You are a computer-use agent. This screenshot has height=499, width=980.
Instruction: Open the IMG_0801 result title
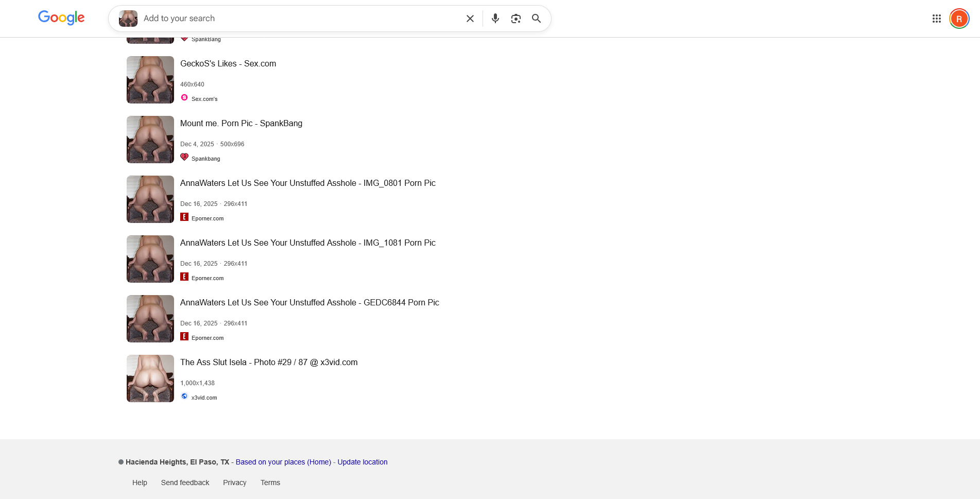coord(307,183)
